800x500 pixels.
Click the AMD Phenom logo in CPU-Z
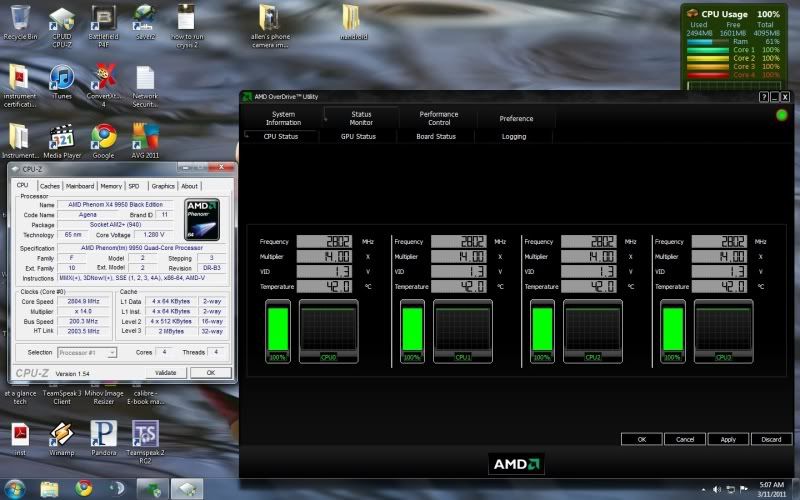click(202, 219)
